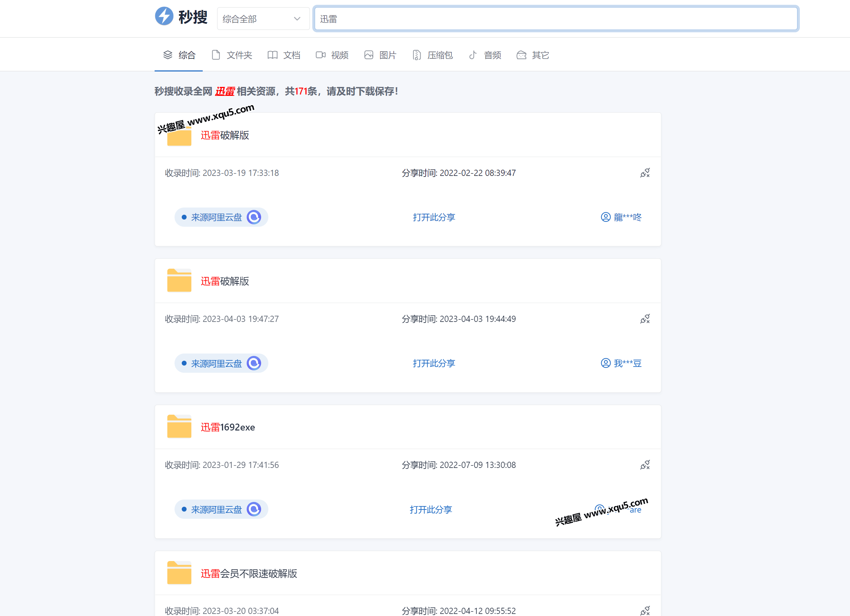
Task: Click the red 171 result count
Action: (301, 91)
